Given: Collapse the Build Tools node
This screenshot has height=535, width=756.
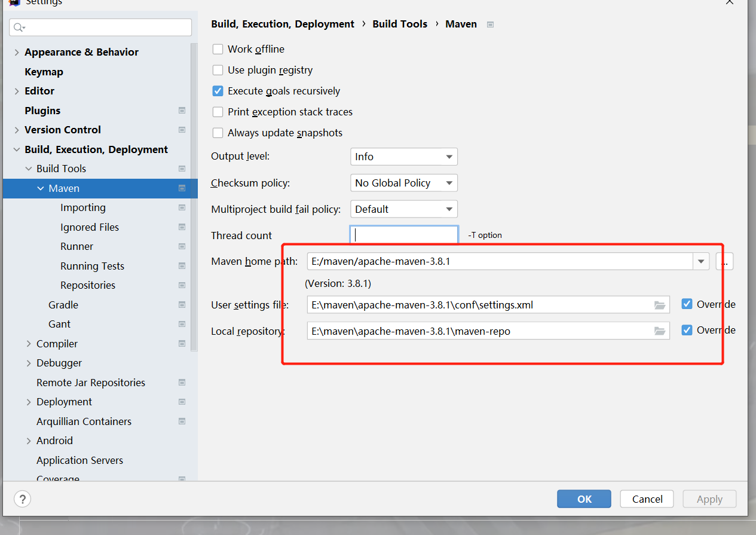Looking at the screenshot, I should tap(29, 169).
